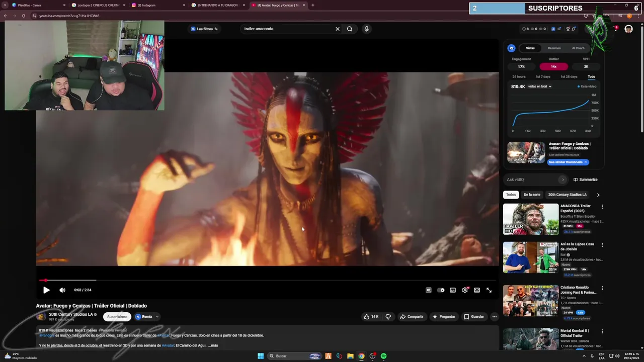The image size is (644, 362).
Task: Click the Engagement 1.7% value
Action: (521, 66)
